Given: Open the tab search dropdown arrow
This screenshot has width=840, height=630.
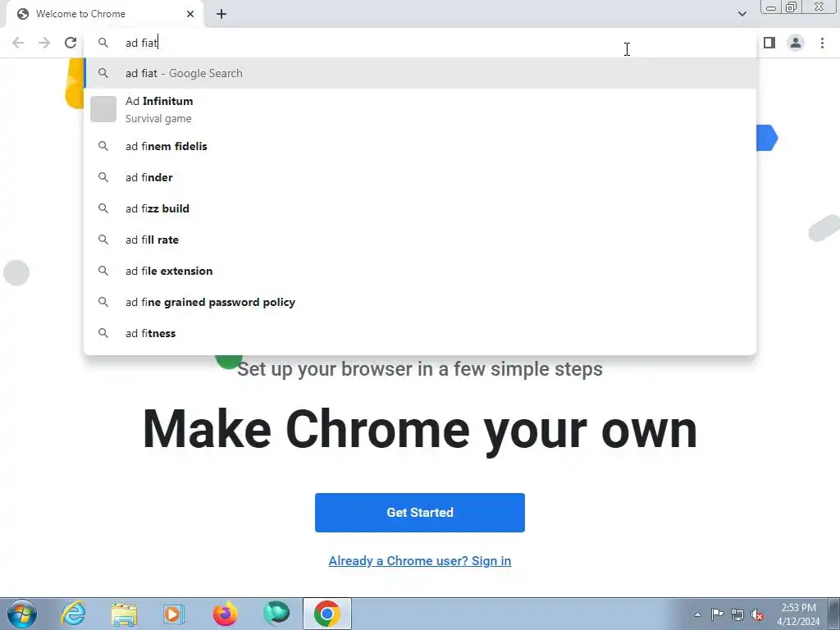Looking at the screenshot, I should pos(742,14).
